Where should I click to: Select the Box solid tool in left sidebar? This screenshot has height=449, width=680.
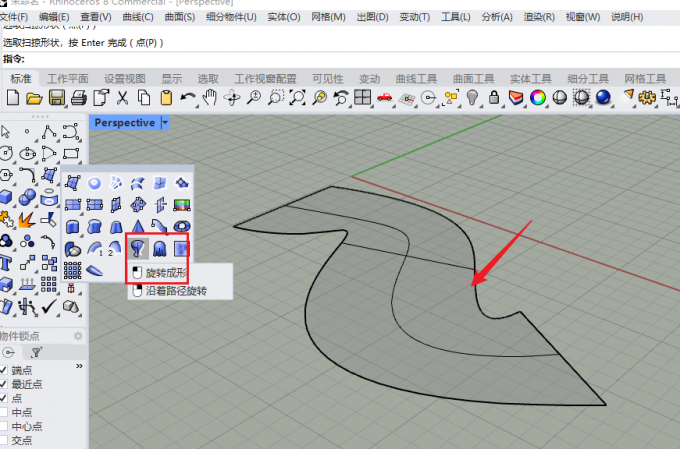pos(6,197)
